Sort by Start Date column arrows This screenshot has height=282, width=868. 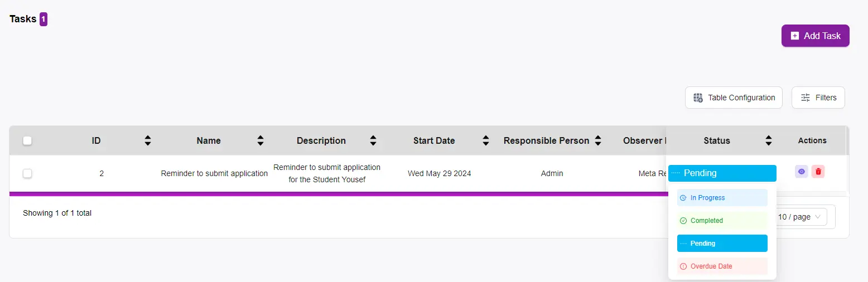[486, 140]
